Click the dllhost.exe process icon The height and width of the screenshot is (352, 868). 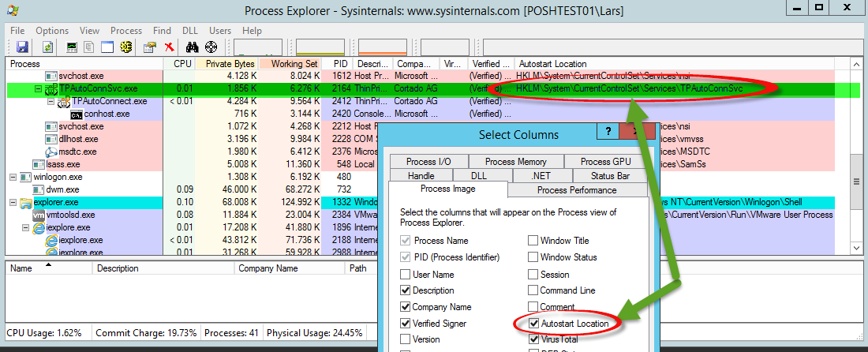(x=51, y=139)
